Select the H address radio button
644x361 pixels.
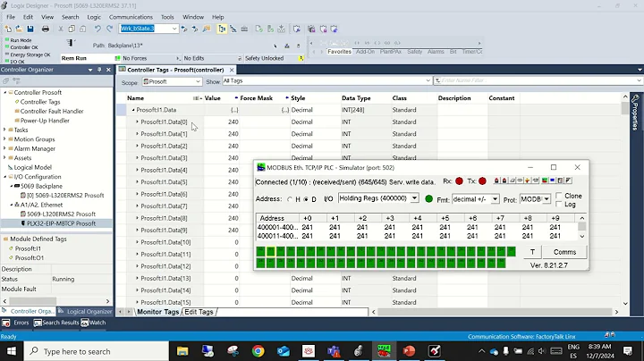pos(290,199)
